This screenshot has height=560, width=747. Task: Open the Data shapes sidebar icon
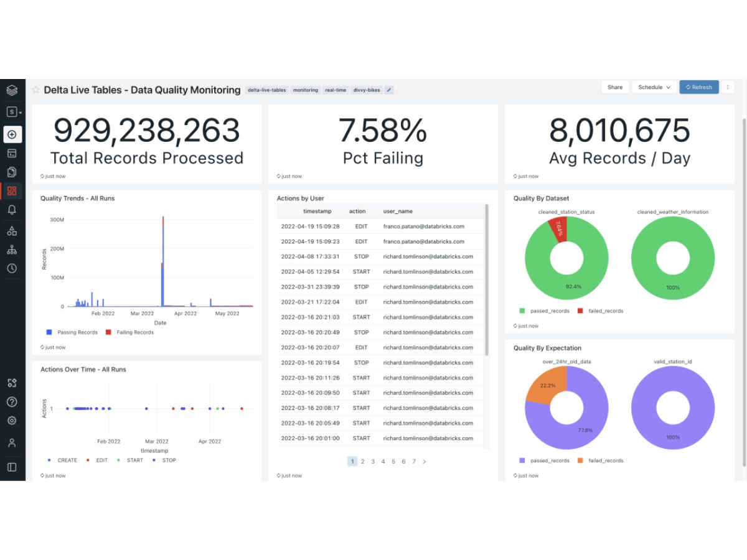[12, 231]
